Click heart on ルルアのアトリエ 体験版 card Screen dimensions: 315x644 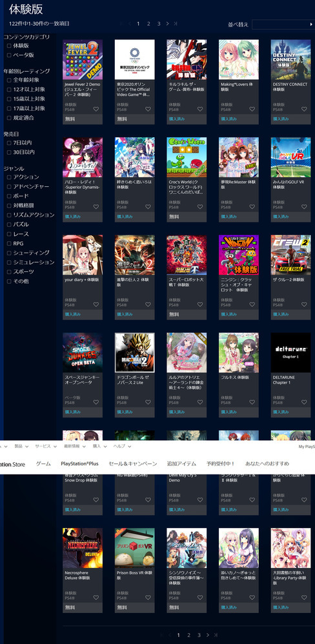coord(200,402)
